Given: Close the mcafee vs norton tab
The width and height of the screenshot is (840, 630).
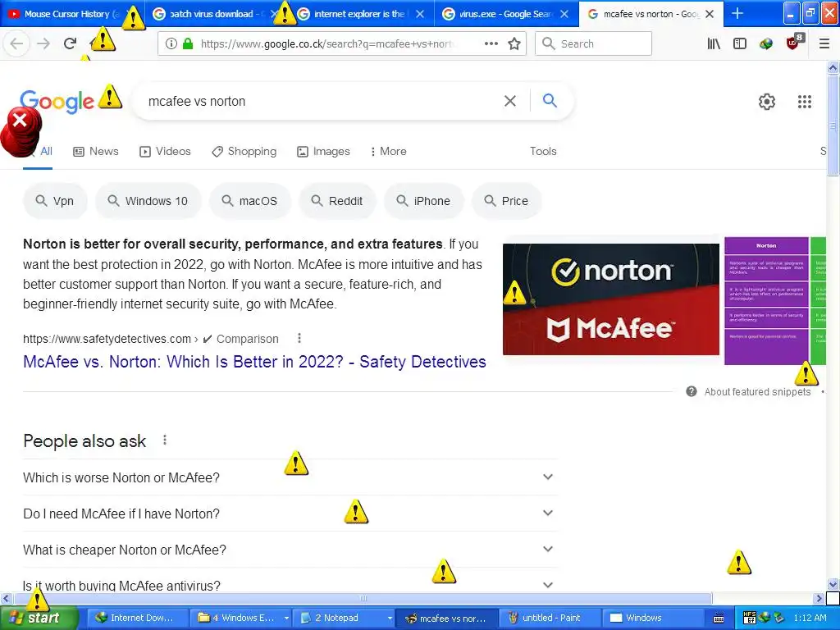Looking at the screenshot, I should coord(710,14).
